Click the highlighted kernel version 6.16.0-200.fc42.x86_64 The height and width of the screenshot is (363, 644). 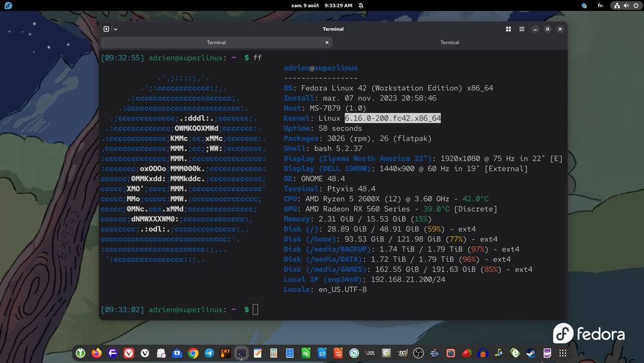tap(393, 118)
